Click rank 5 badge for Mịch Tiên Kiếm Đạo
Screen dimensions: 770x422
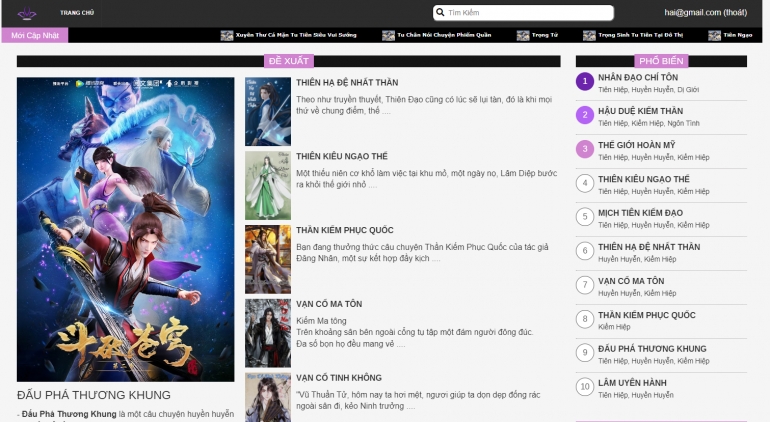tap(585, 217)
